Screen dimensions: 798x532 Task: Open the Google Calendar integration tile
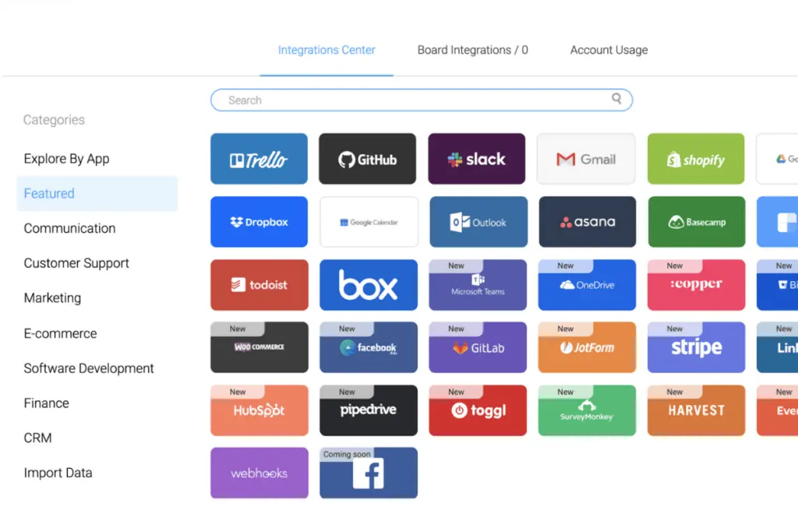click(369, 222)
